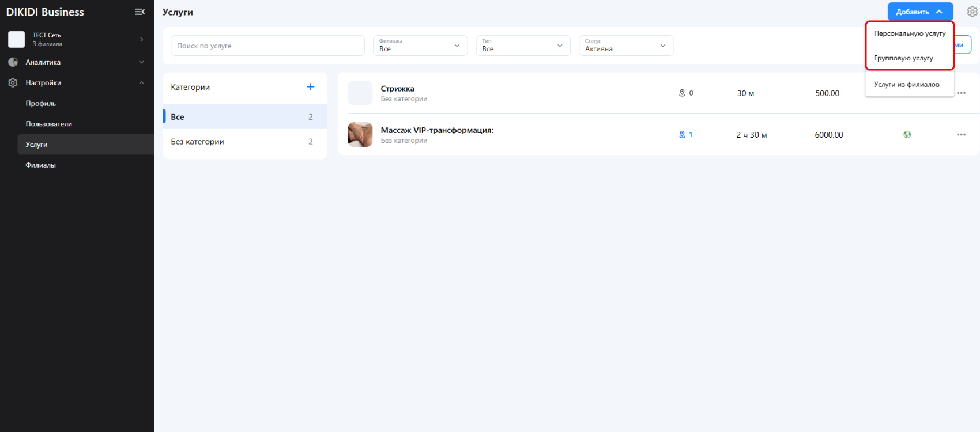Click the Поиск по услуге search field
Viewport: 980px width, 432px height.
coord(267,46)
